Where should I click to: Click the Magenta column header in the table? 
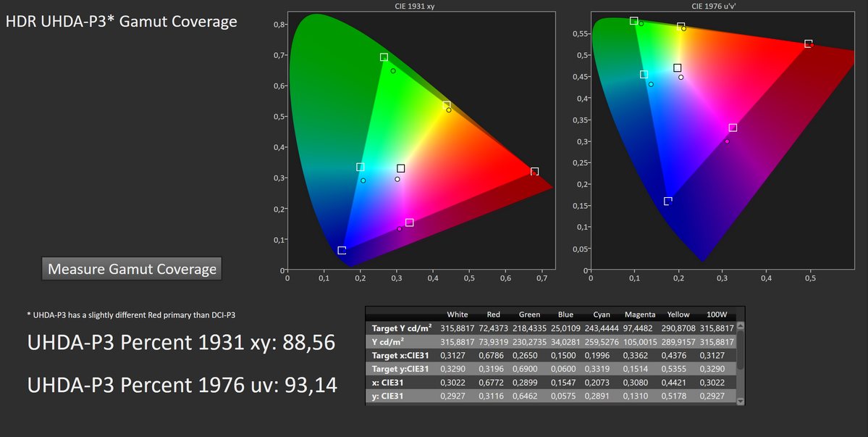pos(640,315)
